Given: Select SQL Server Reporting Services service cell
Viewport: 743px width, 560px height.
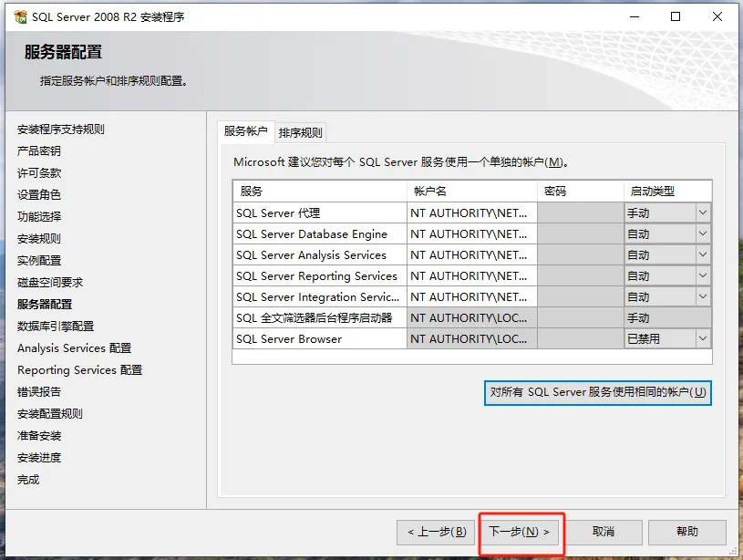Looking at the screenshot, I should [320, 275].
